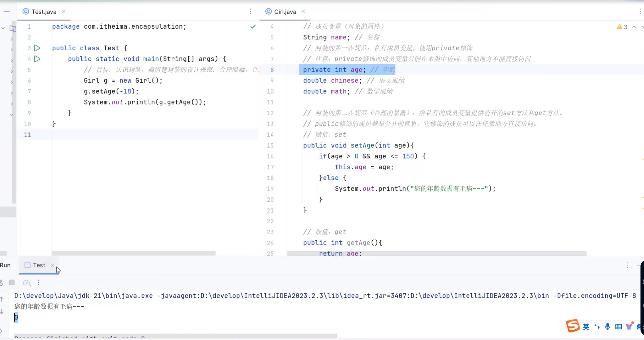Open the on-screen keyboard toggle in Sogou bar

coord(618,327)
